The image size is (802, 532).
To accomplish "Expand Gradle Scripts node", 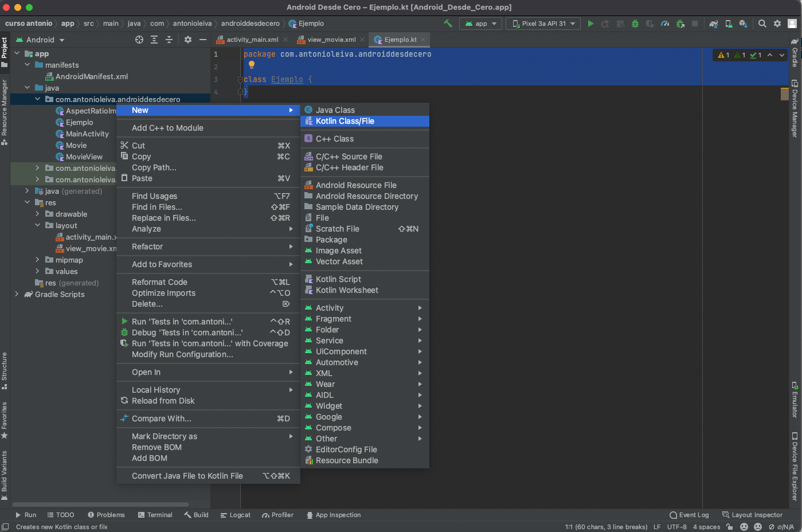I will tap(17, 294).
